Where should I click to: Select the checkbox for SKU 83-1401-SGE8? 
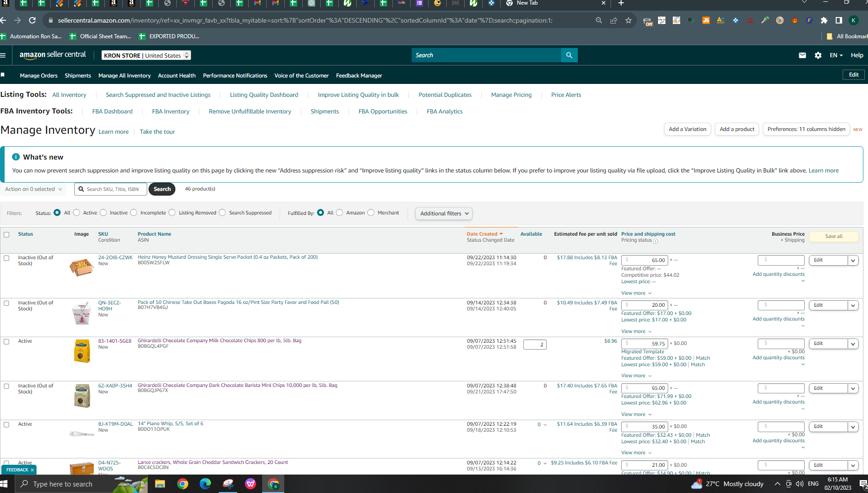coord(6,342)
